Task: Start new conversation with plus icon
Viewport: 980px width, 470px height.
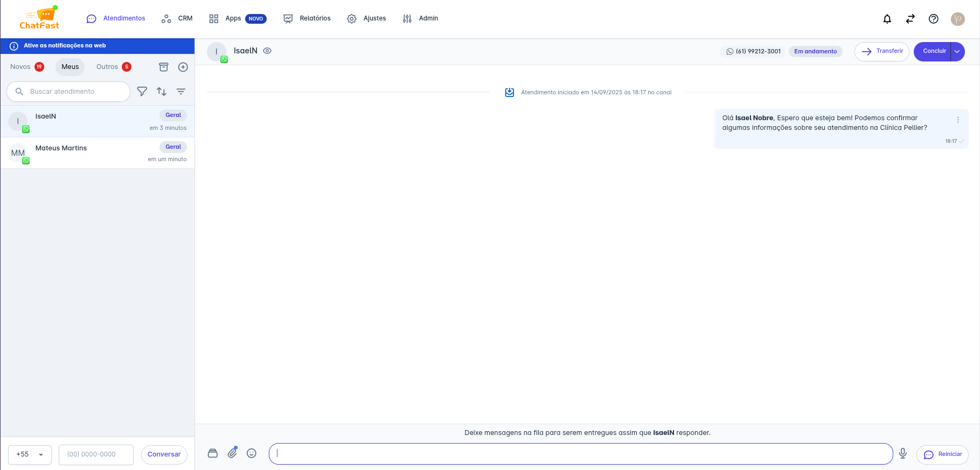Action: (x=183, y=67)
